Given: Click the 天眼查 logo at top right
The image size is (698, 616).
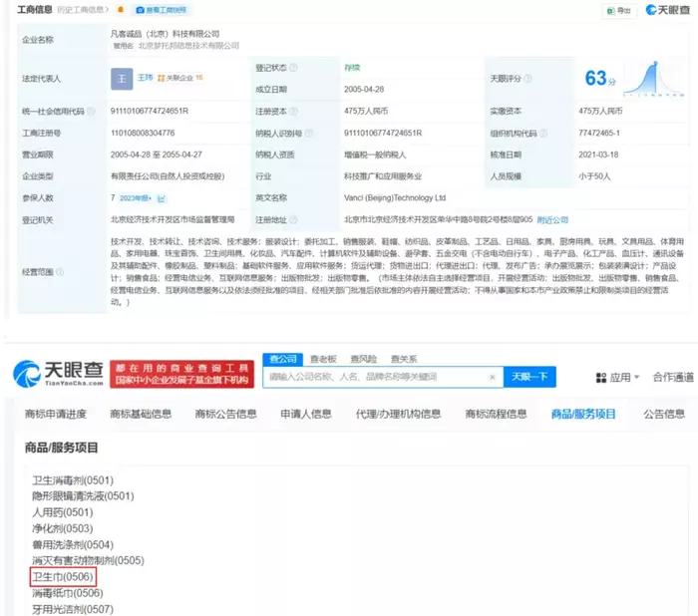Looking at the screenshot, I should click(668, 10).
